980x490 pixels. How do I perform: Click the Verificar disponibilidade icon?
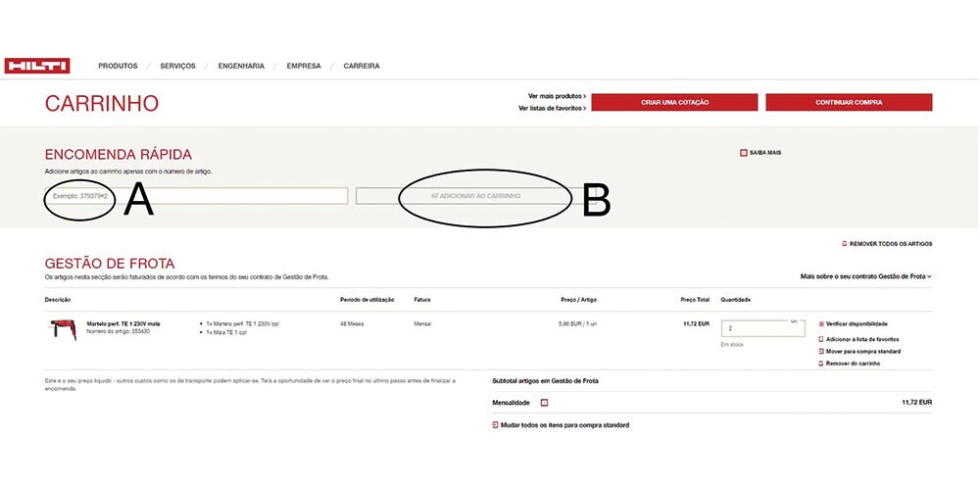tap(821, 324)
